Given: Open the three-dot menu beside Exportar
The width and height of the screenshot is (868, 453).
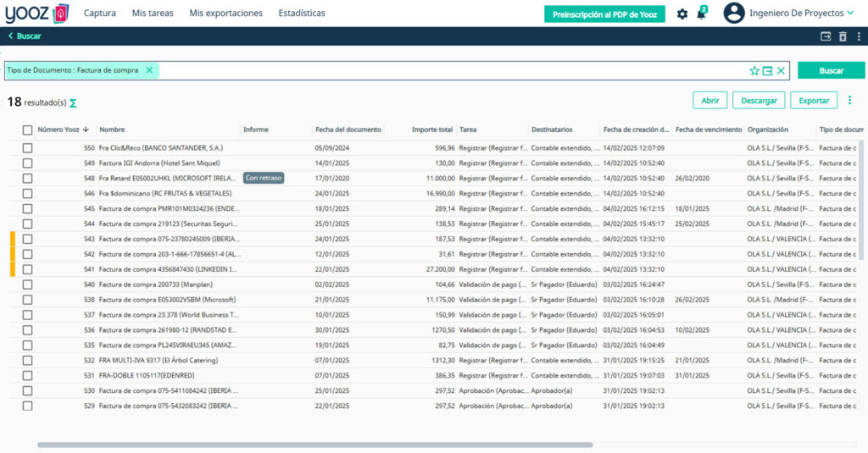Looking at the screenshot, I should point(849,101).
